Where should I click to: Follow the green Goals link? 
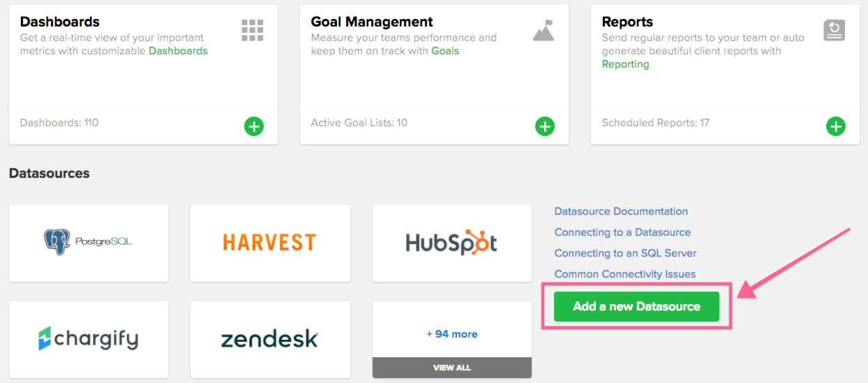pyautogui.click(x=445, y=51)
